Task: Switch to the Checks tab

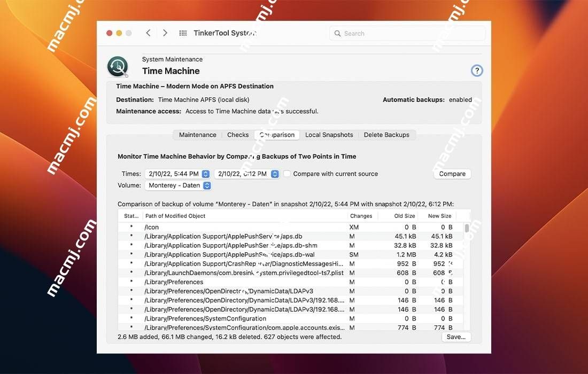Action: click(x=238, y=135)
